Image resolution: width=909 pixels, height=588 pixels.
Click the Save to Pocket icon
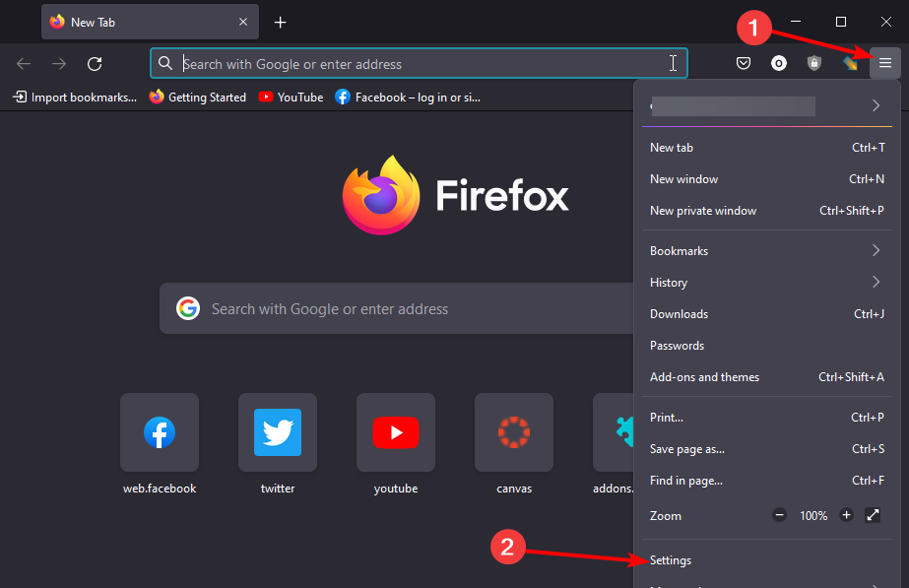pyautogui.click(x=744, y=63)
